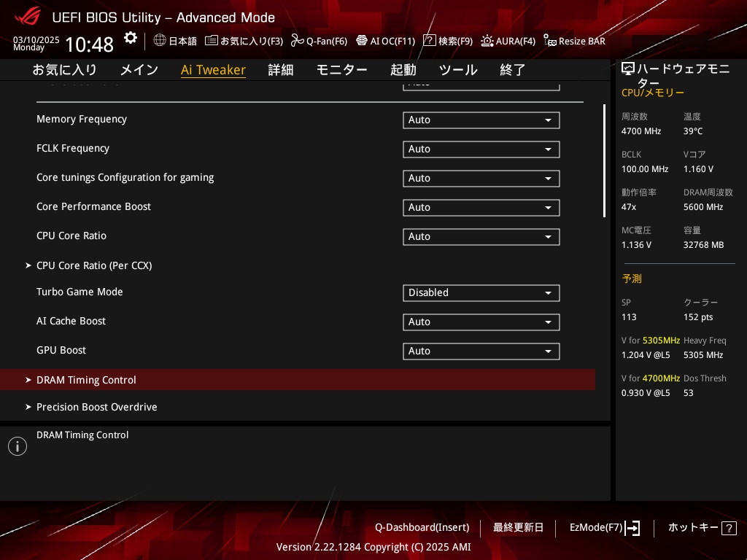
Task: Click V for 5305MHz label
Action: pos(650,341)
